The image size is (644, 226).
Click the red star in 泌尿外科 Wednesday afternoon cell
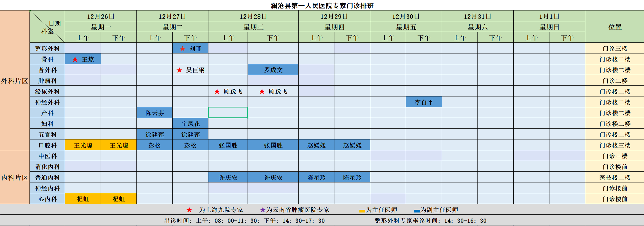pos(262,92)
